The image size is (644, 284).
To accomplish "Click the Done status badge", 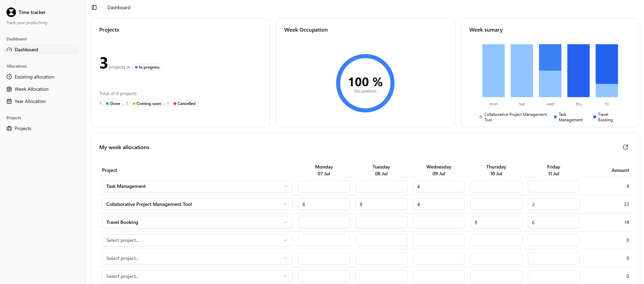I will (x=113, y=104).
